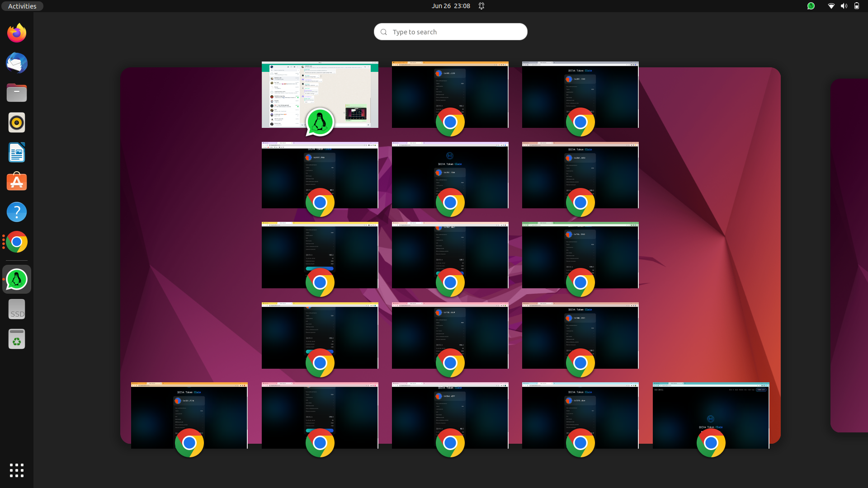Select the WhatsApp chat window thumbnail
868x488 pixels.
tap(320, 94)
